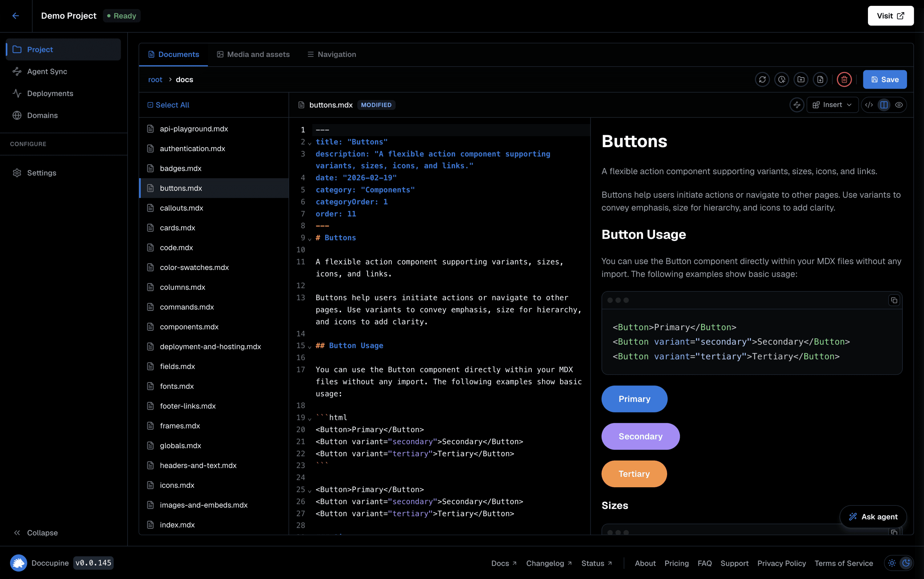Open the Navigation tab
This screenshot has width=924, height=579.
point(332,54)
